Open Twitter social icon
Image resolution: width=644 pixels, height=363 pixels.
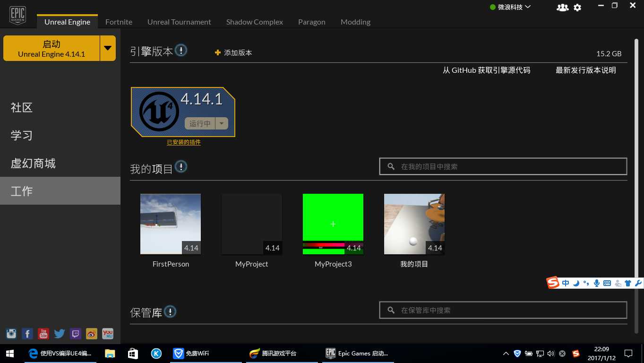(x=60, y=334)
